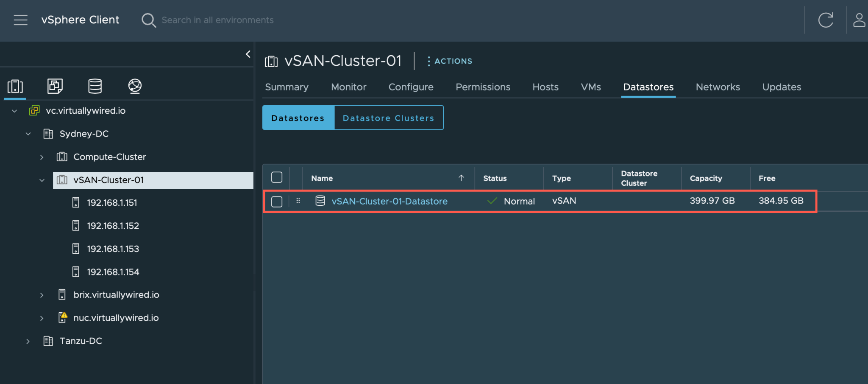Click the search in all environments field

[x=217, y=20]
